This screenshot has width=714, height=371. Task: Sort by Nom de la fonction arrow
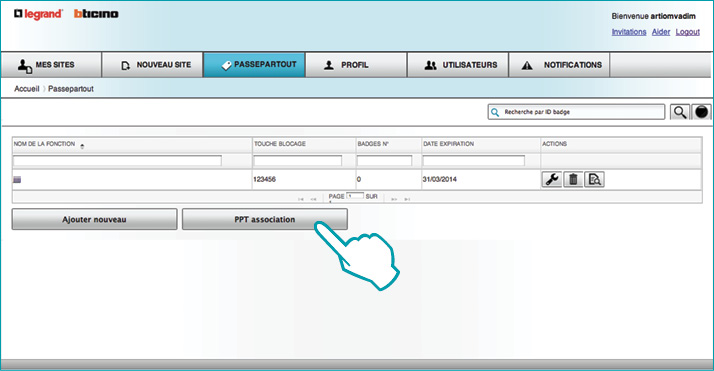82,146
